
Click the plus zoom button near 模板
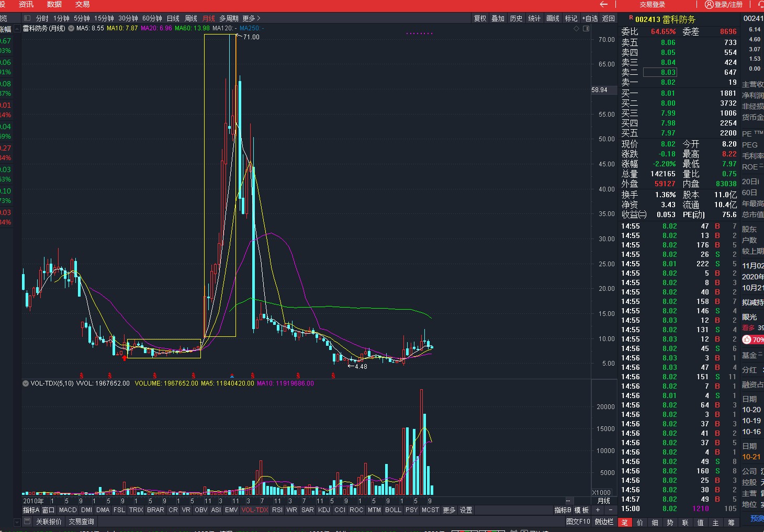pyautogui.click(x=598, y=510)
